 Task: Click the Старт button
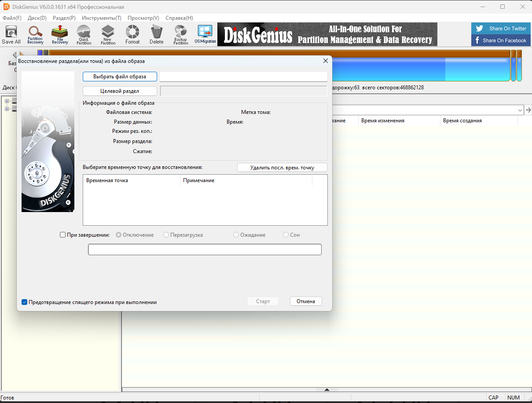click(263, 301)
